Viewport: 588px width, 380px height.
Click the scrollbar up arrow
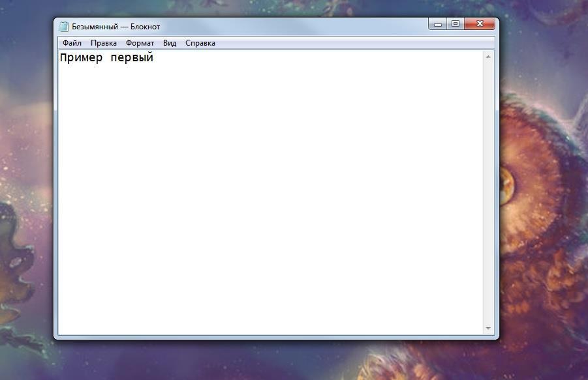[x=488, y=57]
